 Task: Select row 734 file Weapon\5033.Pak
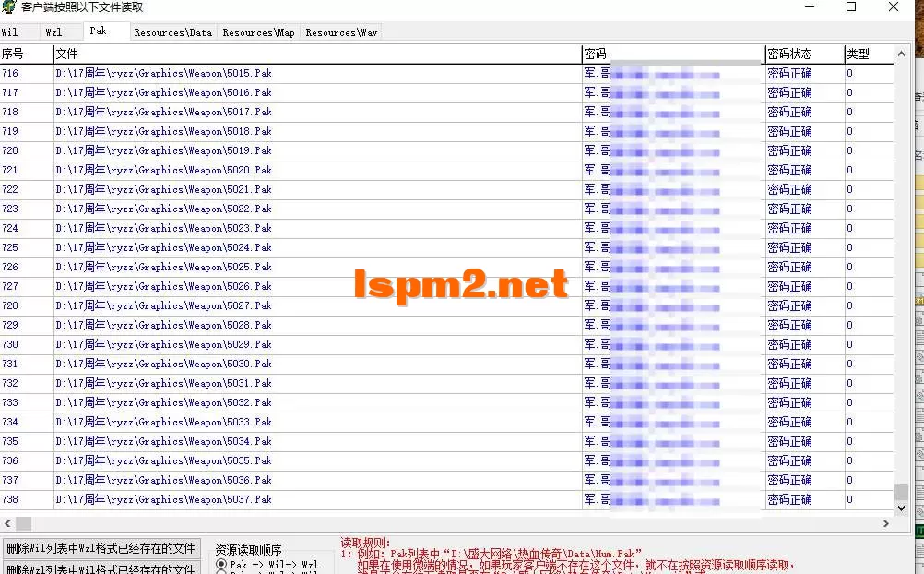[317, 422]
